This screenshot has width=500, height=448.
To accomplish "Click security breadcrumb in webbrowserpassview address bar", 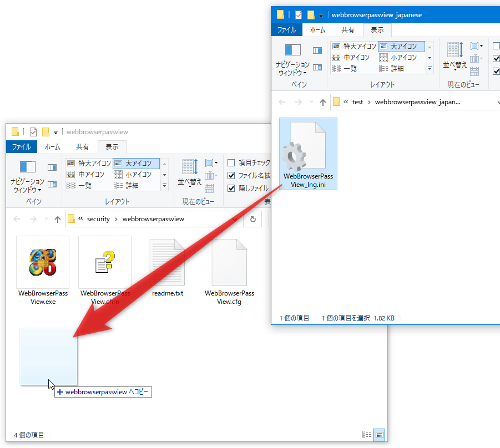I will coord(98,219).
